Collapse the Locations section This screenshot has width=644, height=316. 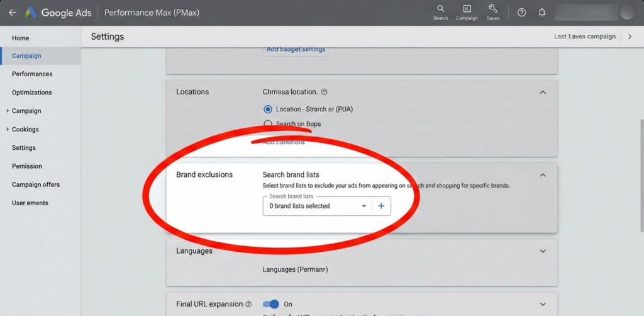tap(543, 92)
